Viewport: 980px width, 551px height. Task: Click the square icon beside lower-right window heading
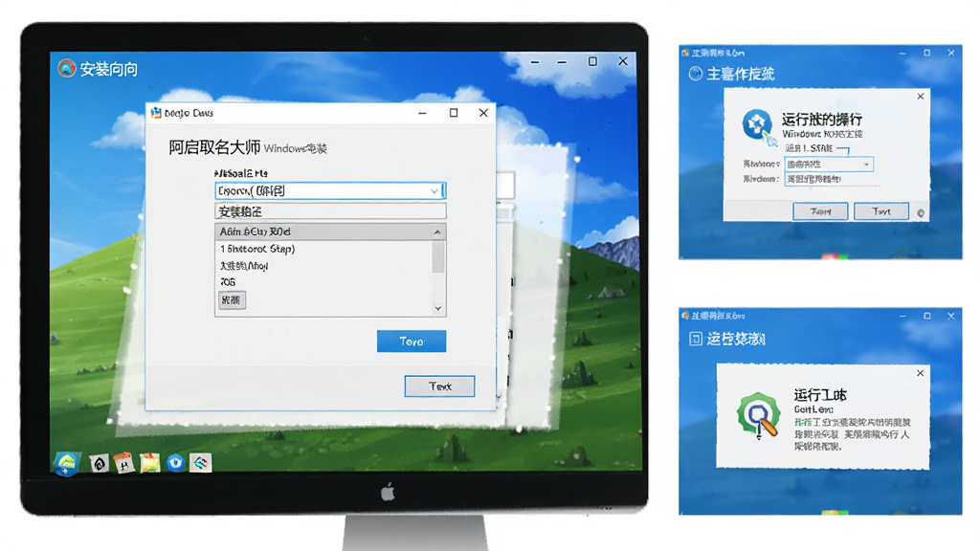pos(695,339)
